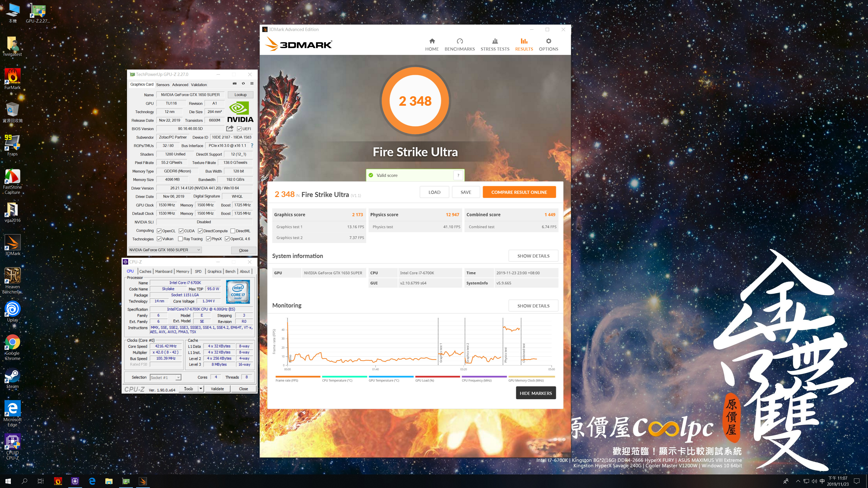Viewport: 868px width, 488px height.
Task: Select the RESULTS section in 3DMark
Action: (524, 45)
